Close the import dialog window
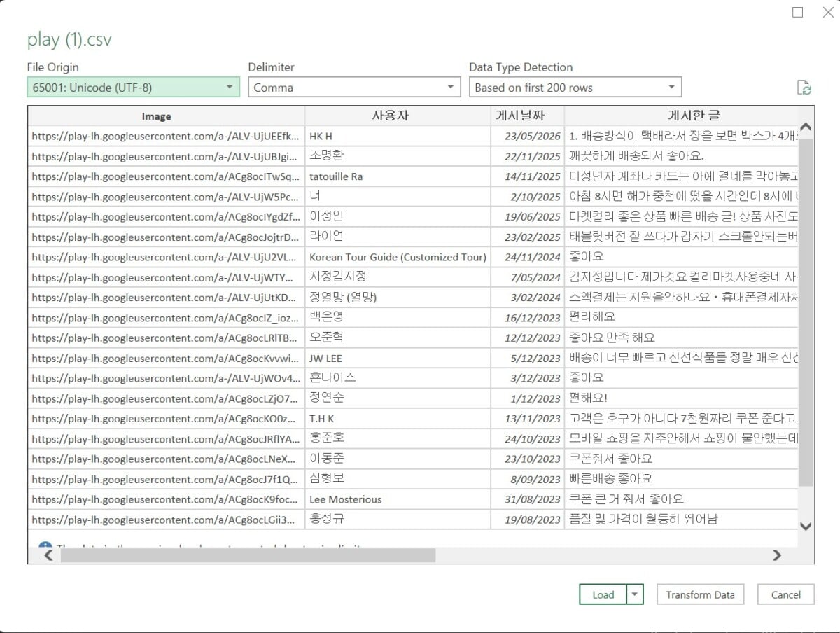This screenshot has width=840, height=633. point(828,13)
